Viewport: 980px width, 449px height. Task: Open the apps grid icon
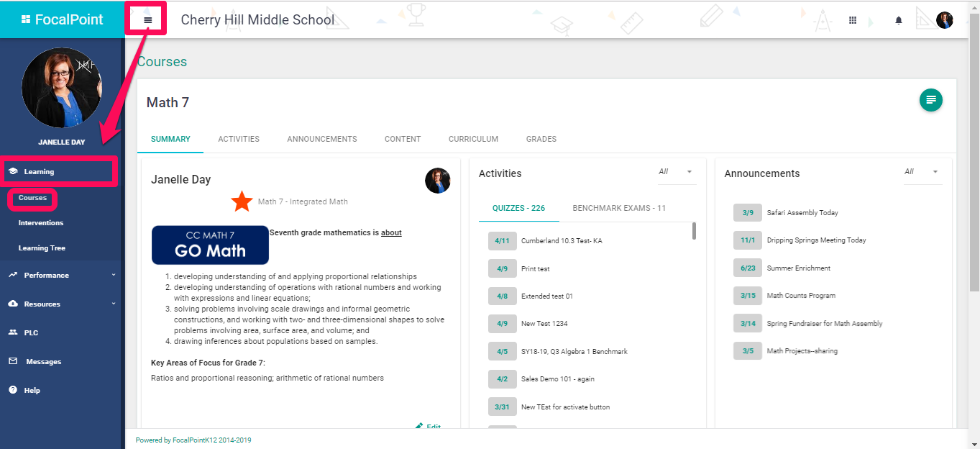pos(853,20)
